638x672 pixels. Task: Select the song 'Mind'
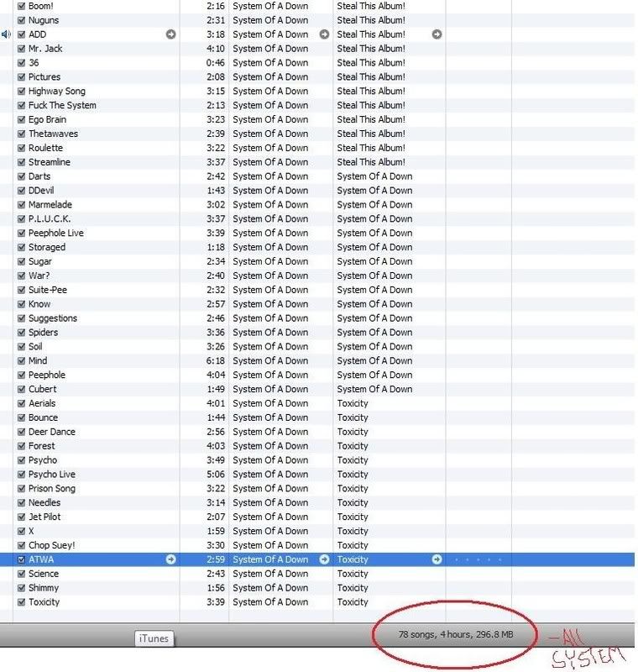38,360
